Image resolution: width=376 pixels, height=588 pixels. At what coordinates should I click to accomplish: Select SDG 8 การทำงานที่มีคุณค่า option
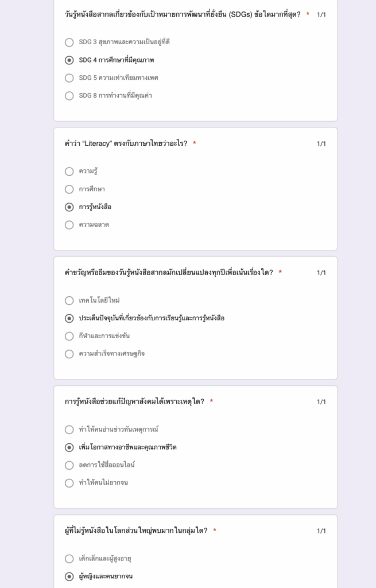[x=69, y=95]
